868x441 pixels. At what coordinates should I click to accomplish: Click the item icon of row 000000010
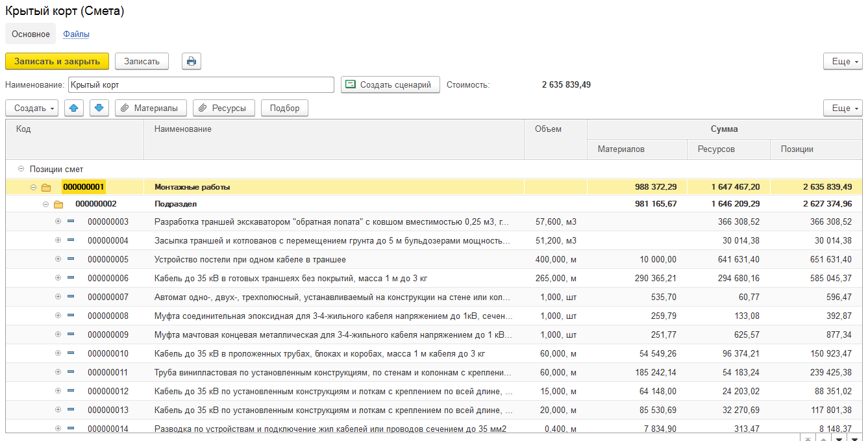71,353
